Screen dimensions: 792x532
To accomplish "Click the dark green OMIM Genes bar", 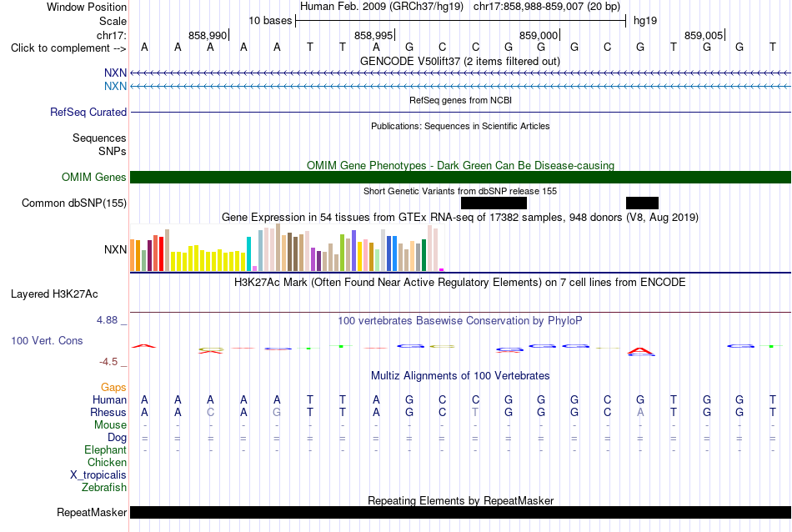I will point(461,178).
